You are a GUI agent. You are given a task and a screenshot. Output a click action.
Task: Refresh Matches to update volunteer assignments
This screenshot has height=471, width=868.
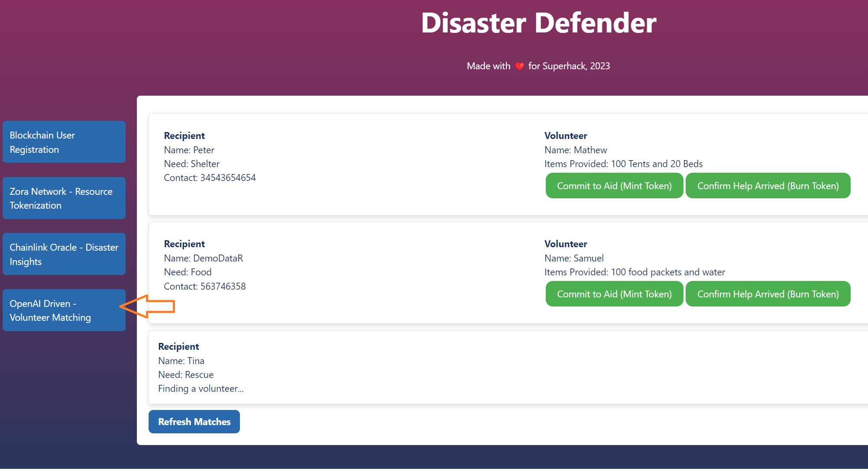(x=194, y=421)
